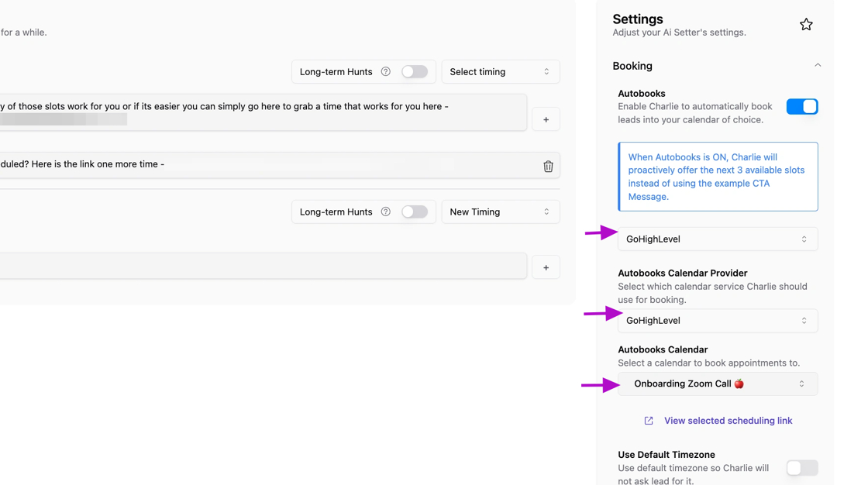Click help icon near New Timing row

386,212
